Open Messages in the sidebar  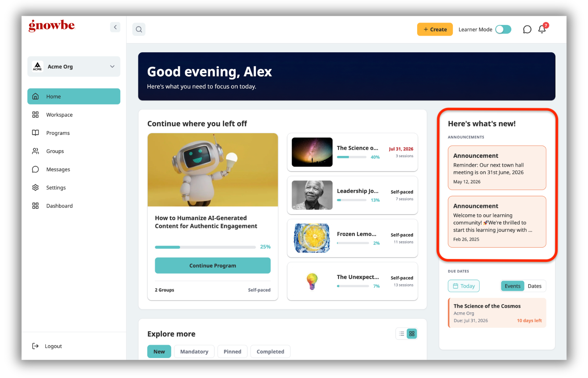click(74, 169)
